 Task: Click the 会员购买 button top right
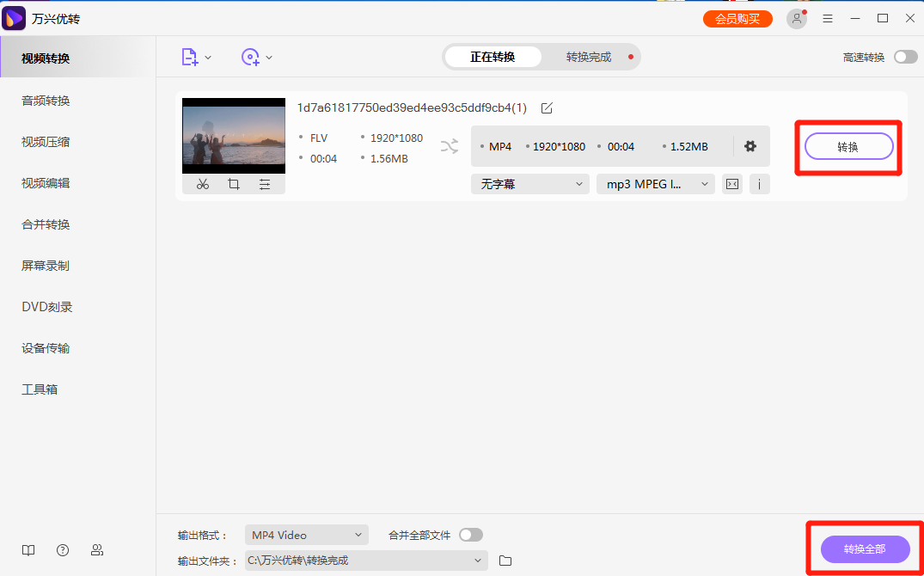point(737,17)
